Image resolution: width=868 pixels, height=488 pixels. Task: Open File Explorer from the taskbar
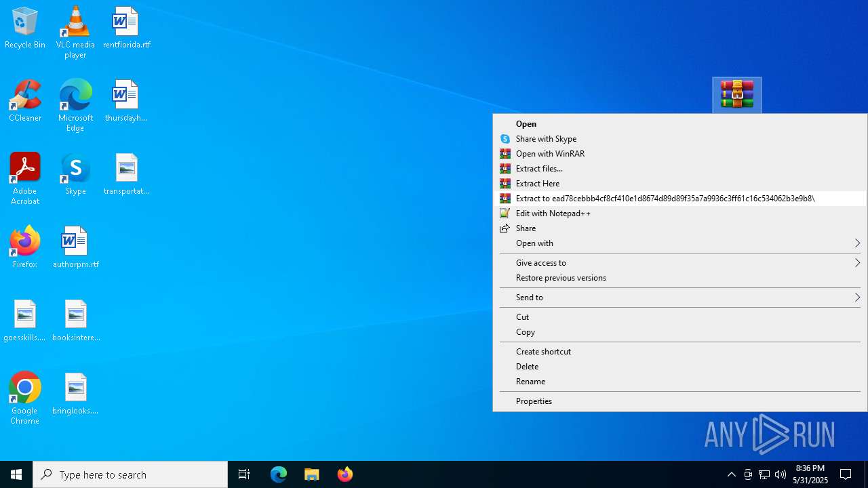312,474
